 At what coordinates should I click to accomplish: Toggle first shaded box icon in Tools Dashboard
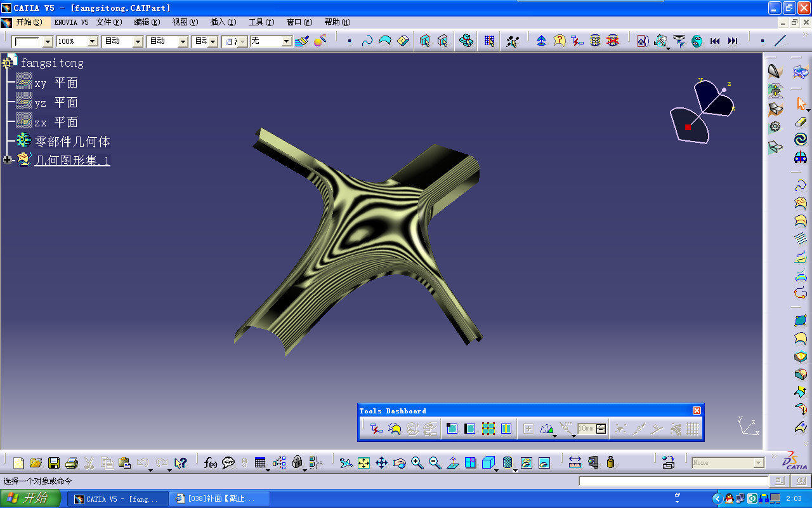(452, 429)
